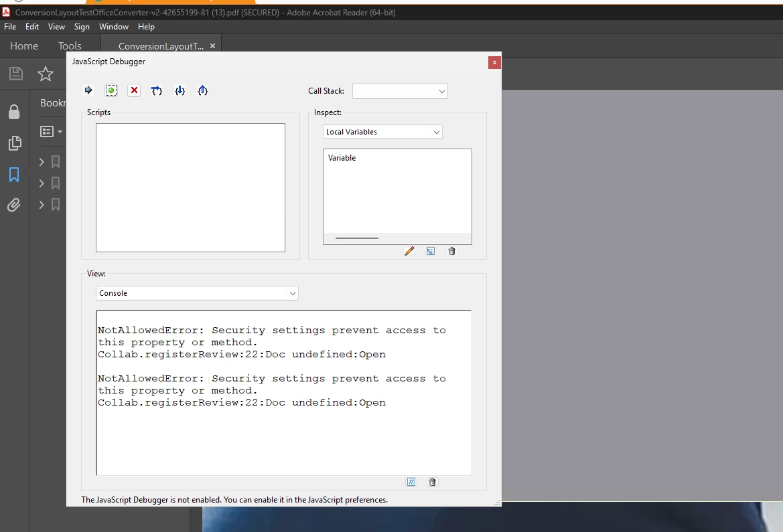Click the pencil Edit variable icon
Viewport: 783px width, 532px height.
pyautogui.click(x=409, y=251)
